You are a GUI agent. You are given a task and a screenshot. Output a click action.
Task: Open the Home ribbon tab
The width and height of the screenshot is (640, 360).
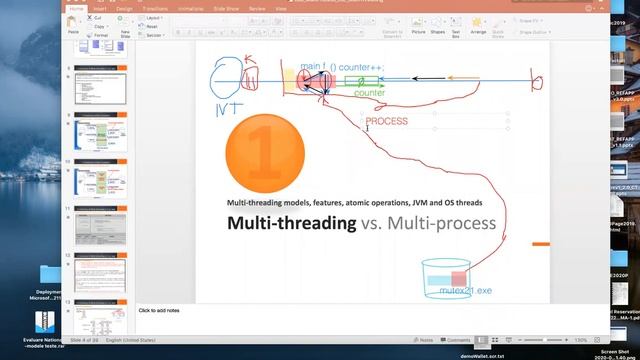pyautogui.click(x=76, y=9)
